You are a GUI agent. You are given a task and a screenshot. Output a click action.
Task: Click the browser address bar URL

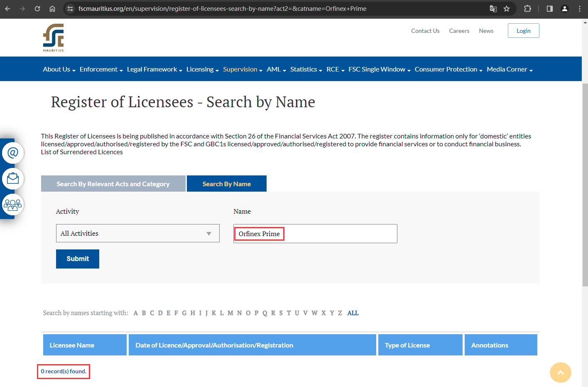[x=222, y=8]
